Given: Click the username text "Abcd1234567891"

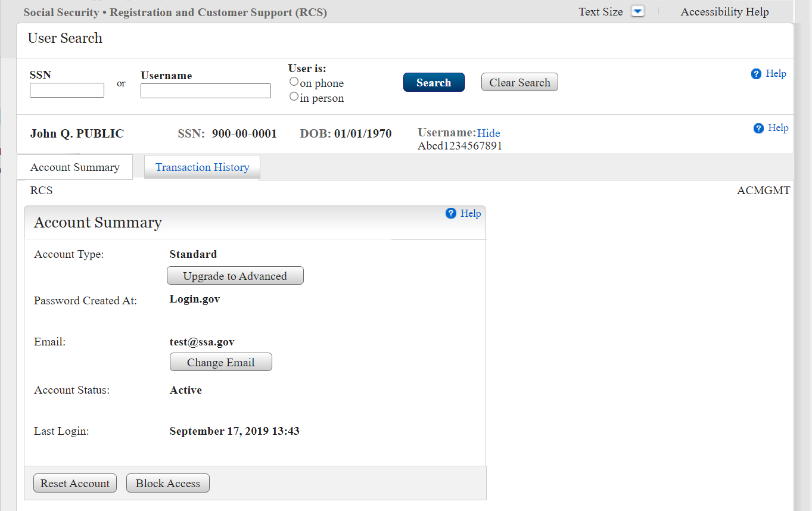Looking at the screenshot, I should coord(460,146).
